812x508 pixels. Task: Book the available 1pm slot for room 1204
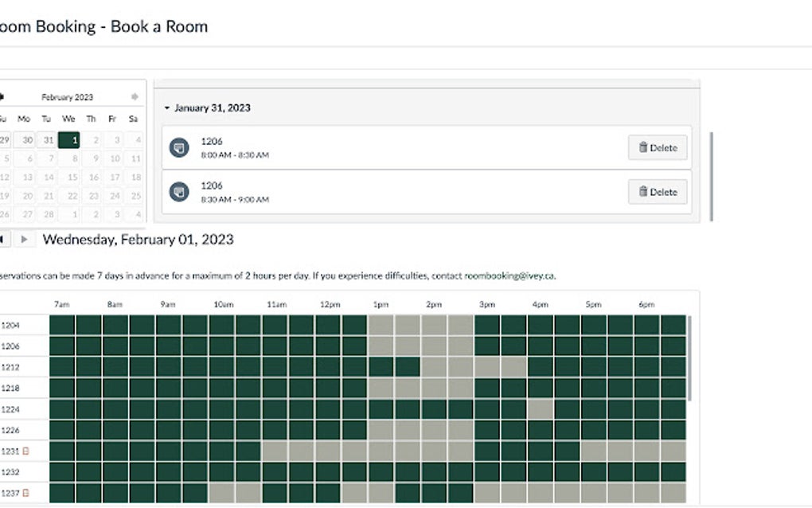381,325
